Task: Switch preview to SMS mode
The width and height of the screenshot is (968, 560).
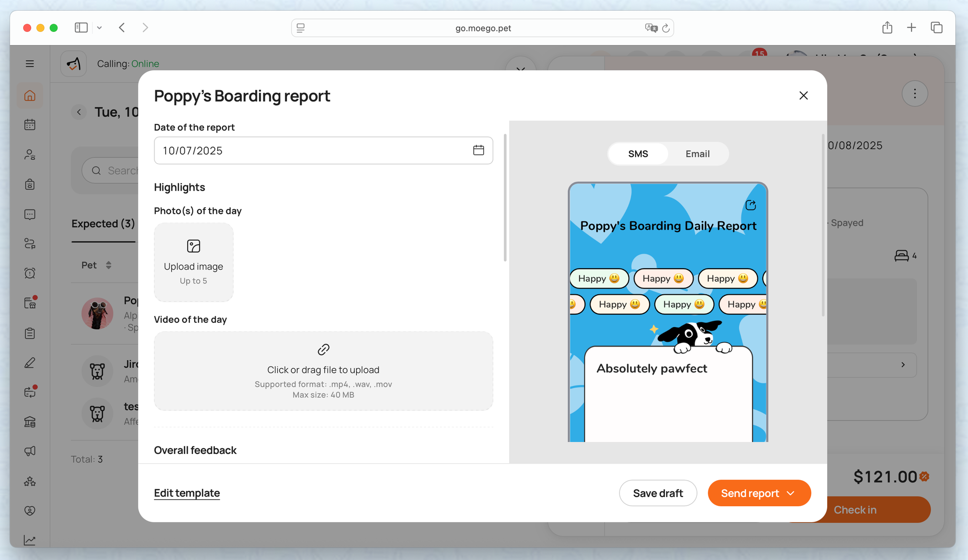Action: [x=637, y=154]
